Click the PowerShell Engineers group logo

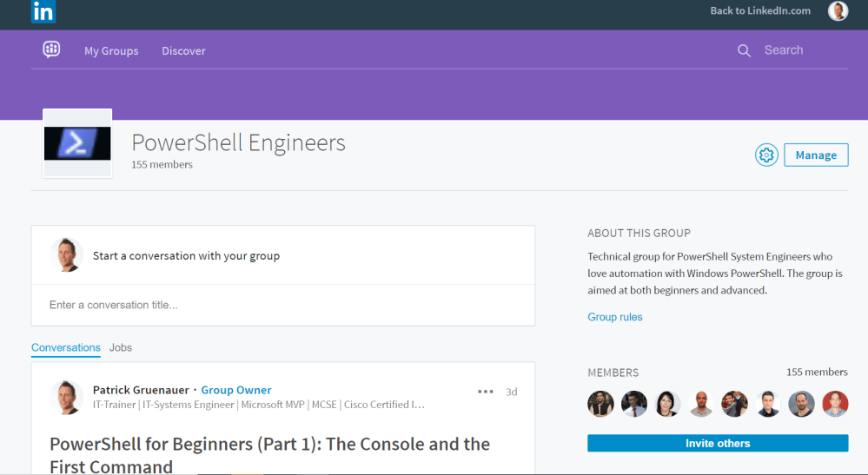pyautogui.click(x=77, y=143)
